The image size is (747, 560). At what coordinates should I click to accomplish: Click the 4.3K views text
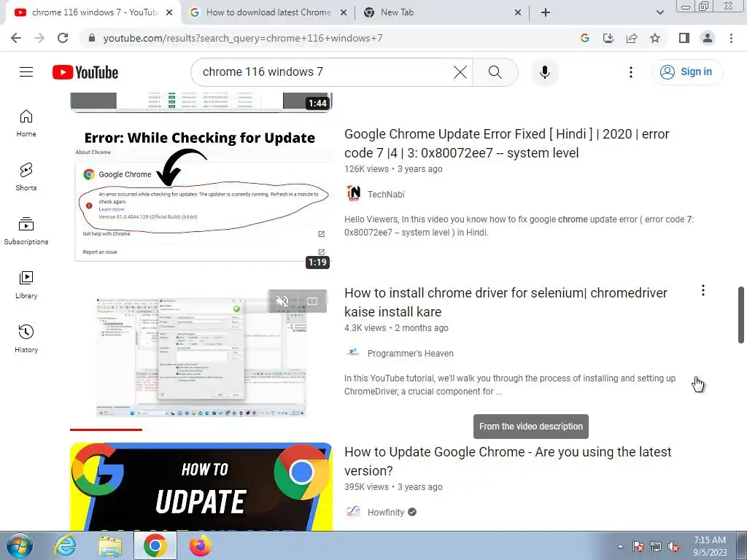coord(365,327)
